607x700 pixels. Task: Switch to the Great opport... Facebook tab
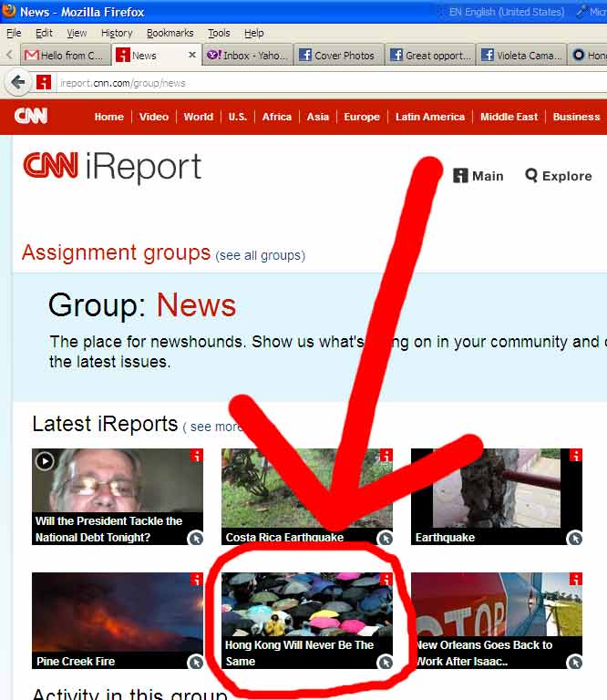pos(430,55)
